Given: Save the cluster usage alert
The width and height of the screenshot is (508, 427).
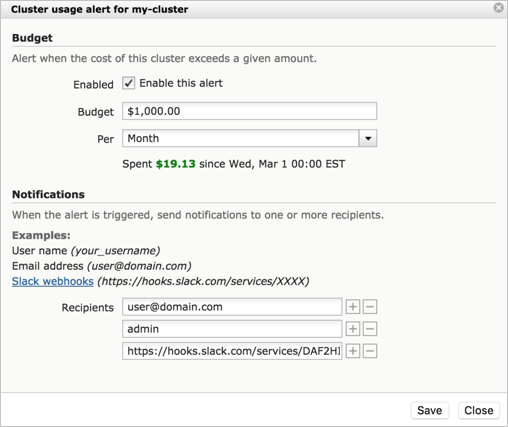Looking at the screenshot, I should [430, 410].
